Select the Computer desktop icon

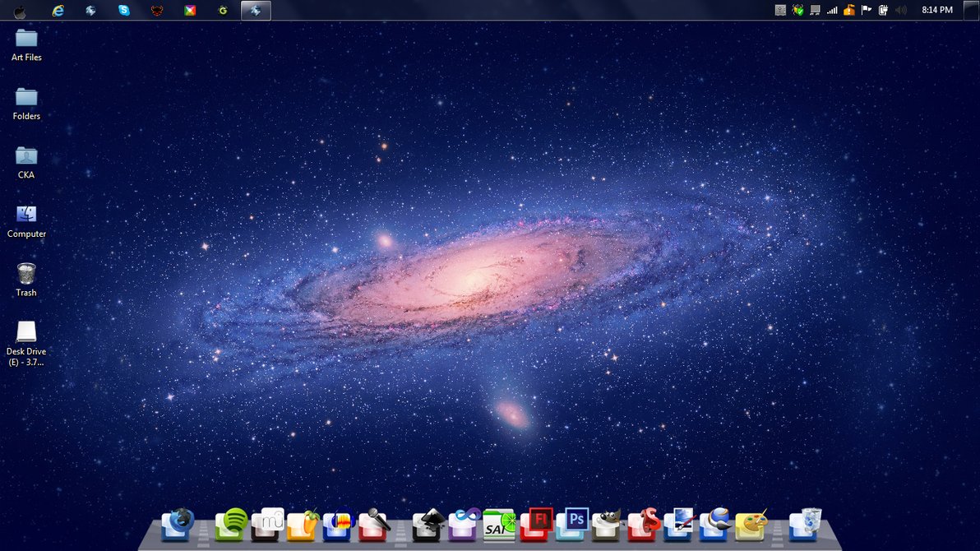(26, 220)
